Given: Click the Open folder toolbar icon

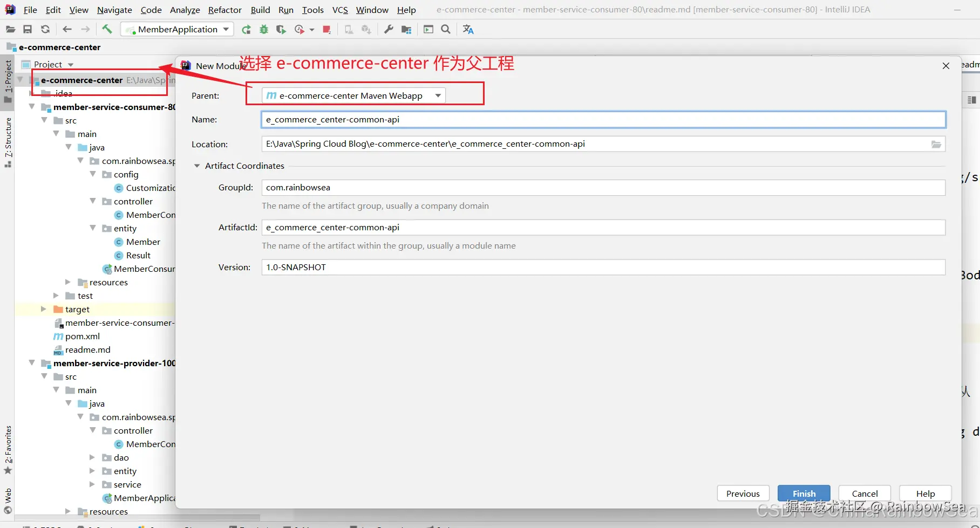Looking at the screenshot, I should (10, 30).
